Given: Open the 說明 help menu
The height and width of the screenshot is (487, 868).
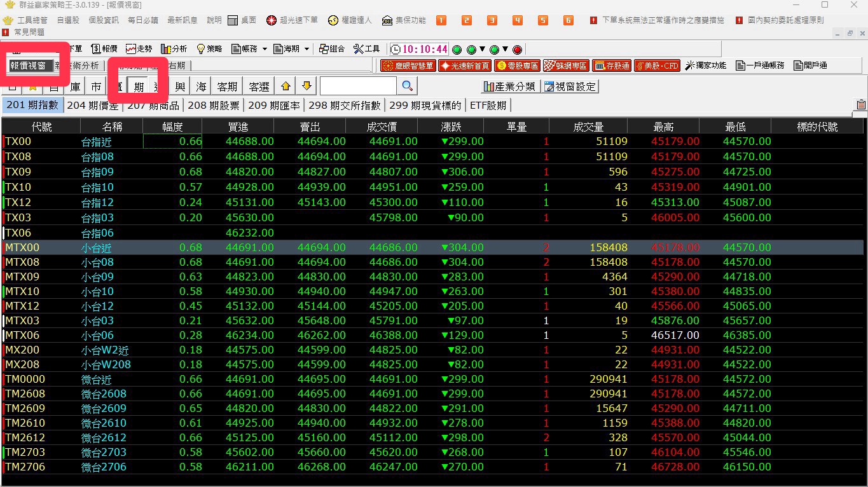Looking at the screenshot, I should pos(214,20).
